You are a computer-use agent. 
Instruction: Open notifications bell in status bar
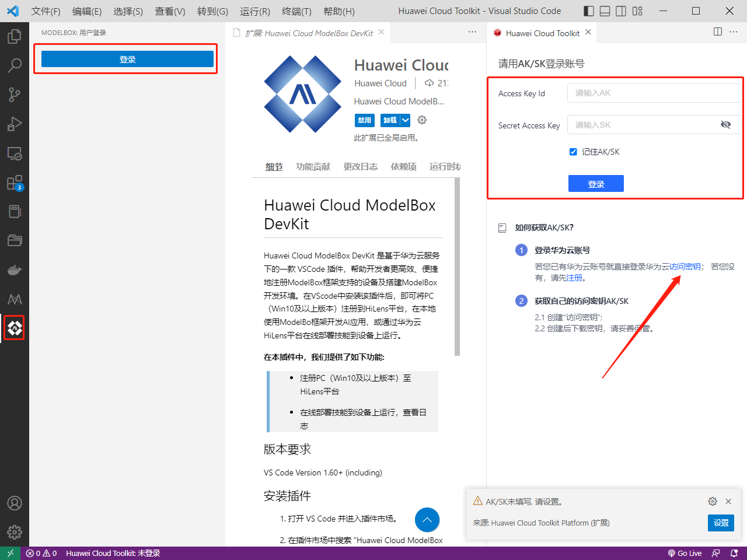point(734,553)
